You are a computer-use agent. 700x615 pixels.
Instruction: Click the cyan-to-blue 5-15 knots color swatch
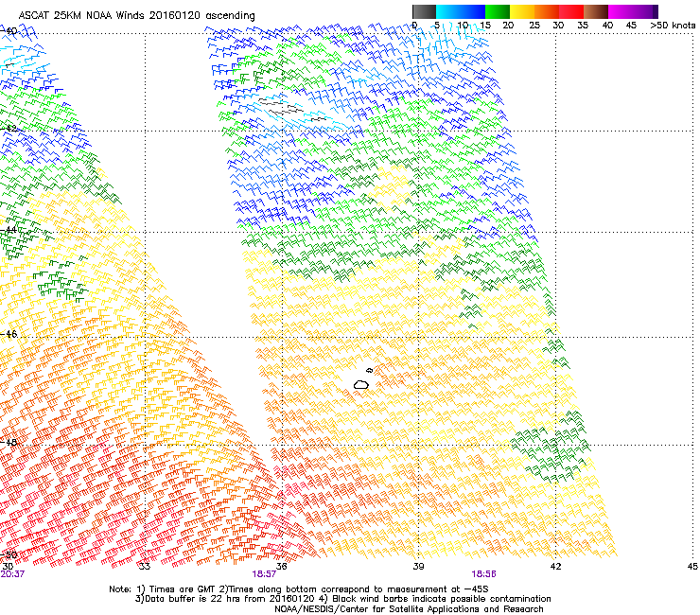pos(461,11)
